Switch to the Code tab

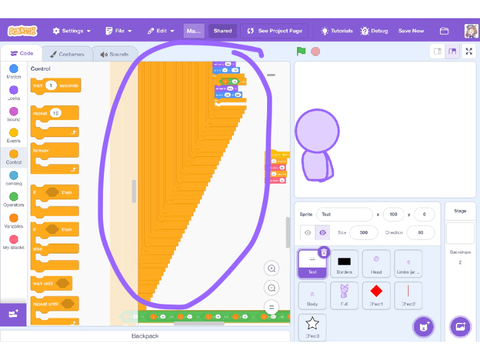[22, 53]
